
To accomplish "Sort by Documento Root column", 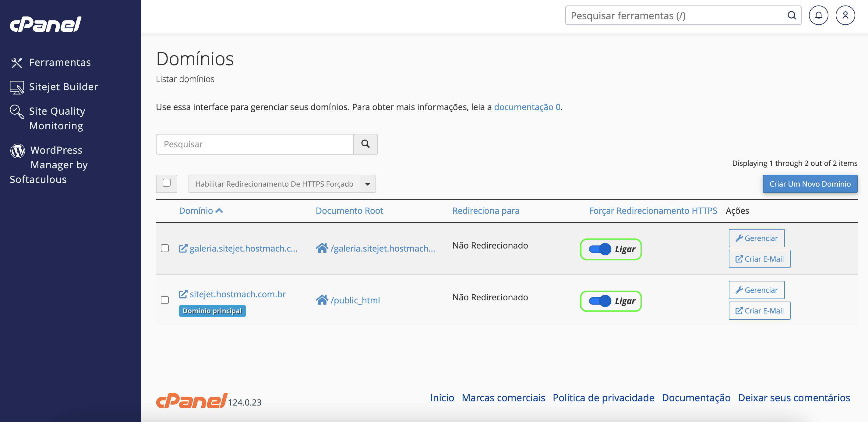I will [349, 211].
